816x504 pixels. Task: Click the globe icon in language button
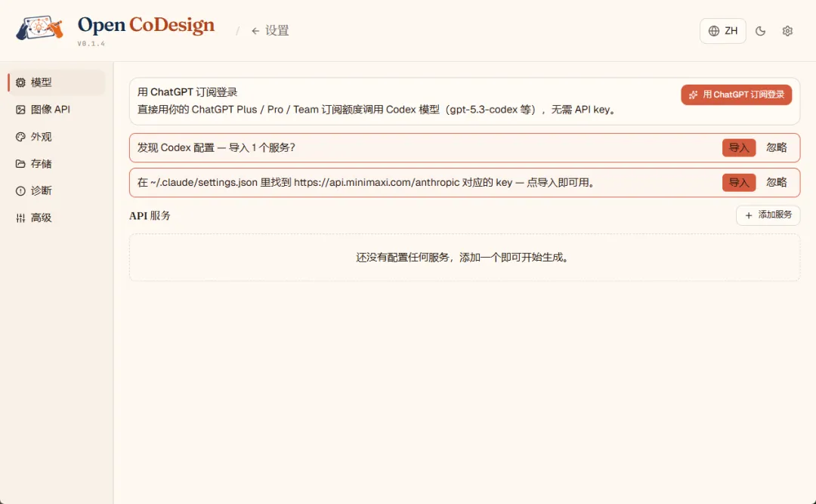(714, 31)
